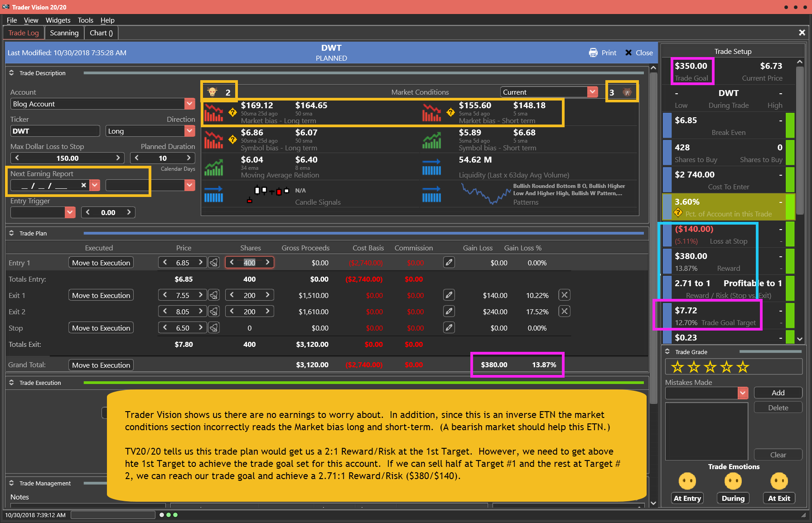Screen dimensions: 812x523
Task: Click Entry 1 Move to Execution button
Action: pyautogui.click(x=101, y=263)
